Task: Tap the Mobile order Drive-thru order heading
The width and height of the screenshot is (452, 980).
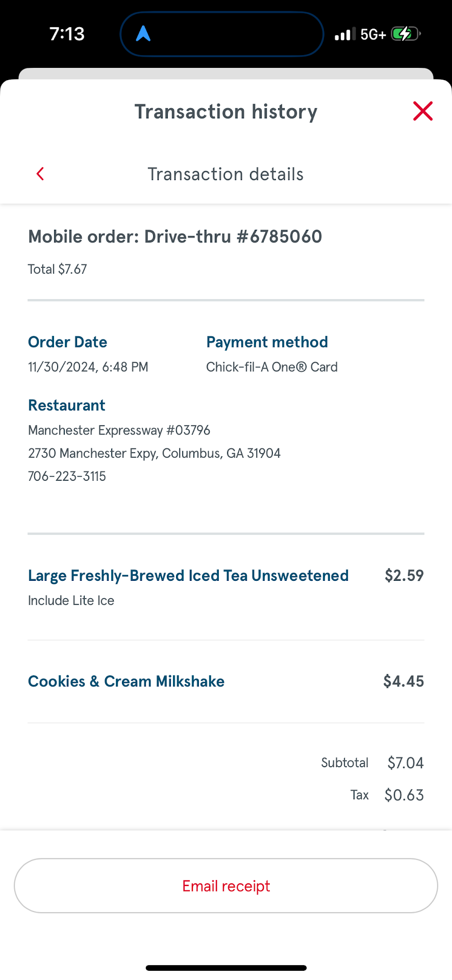Action: click(175, 237)
